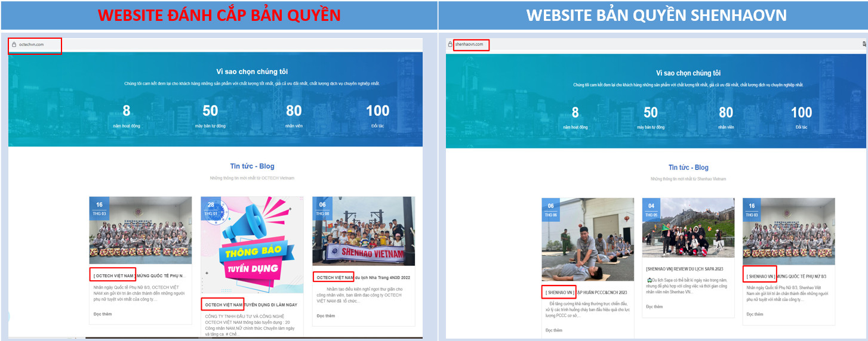This screenshot has height=341, width=868.
Task: Click the octechvn excerpt starting Nhân ngày Quốc tế Phụ Nữ
Action: (139, 293)
